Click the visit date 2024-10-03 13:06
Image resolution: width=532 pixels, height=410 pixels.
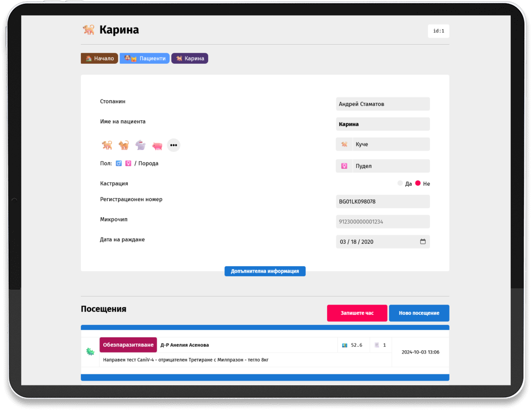(x=420, y=352)
